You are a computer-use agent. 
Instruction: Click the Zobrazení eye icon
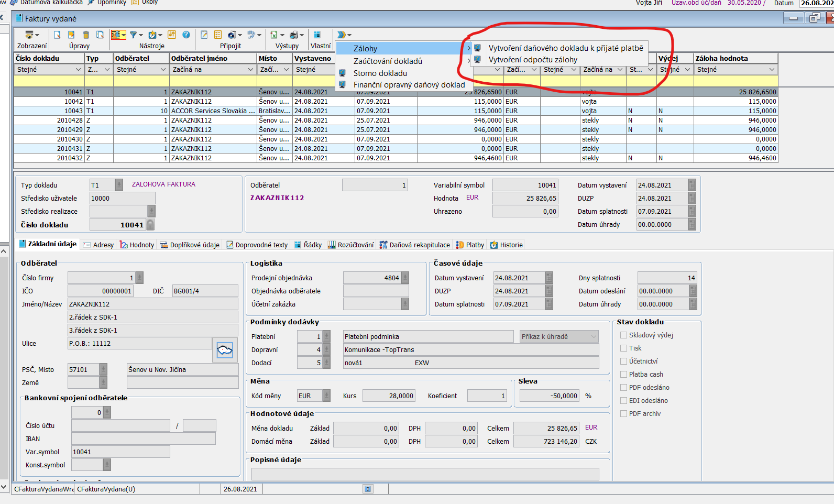point(30,35)
